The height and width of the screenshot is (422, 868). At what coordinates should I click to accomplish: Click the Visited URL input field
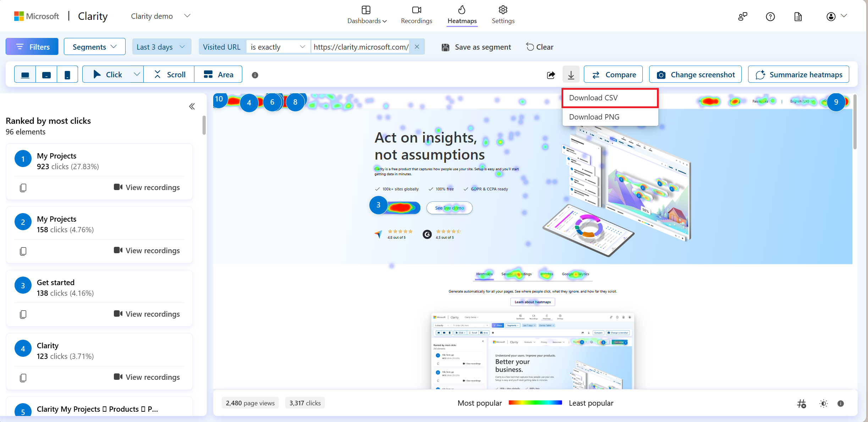pos(361,47)
